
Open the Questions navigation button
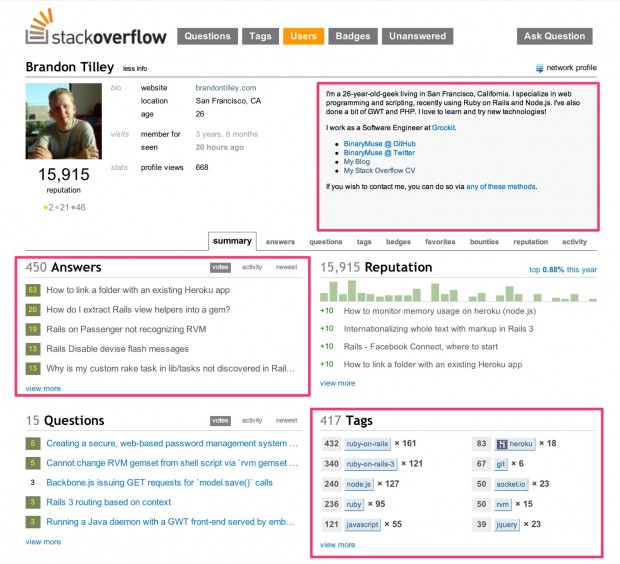[208, 36]
